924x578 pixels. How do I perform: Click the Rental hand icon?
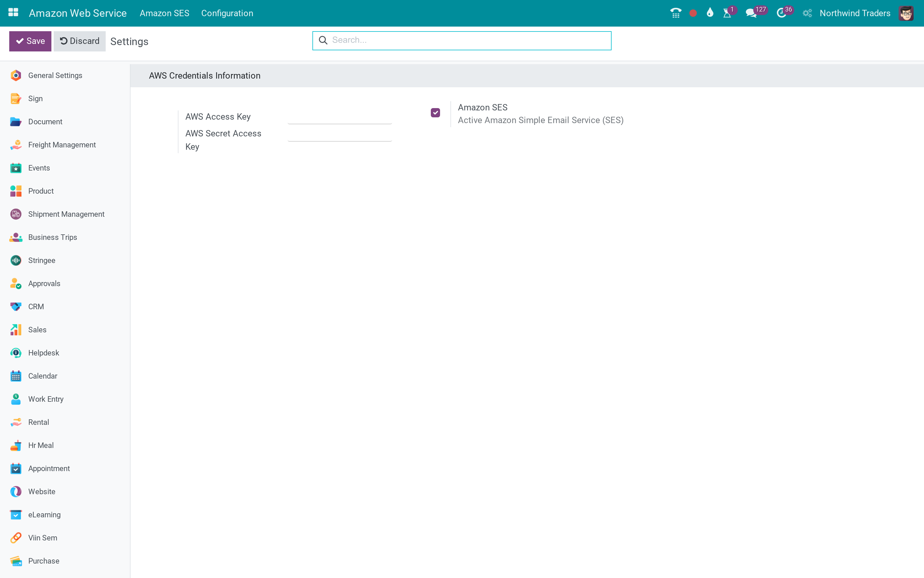point(16,423)
